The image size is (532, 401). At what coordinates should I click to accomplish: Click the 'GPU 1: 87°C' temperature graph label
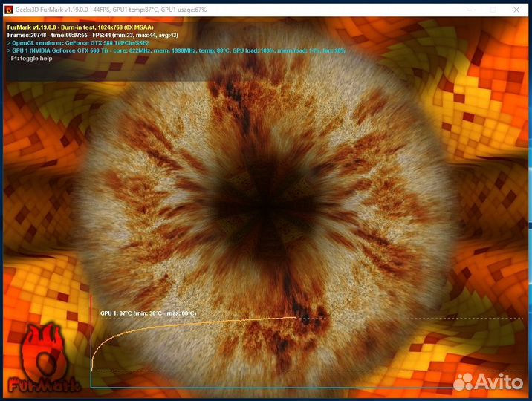[149, 313]
